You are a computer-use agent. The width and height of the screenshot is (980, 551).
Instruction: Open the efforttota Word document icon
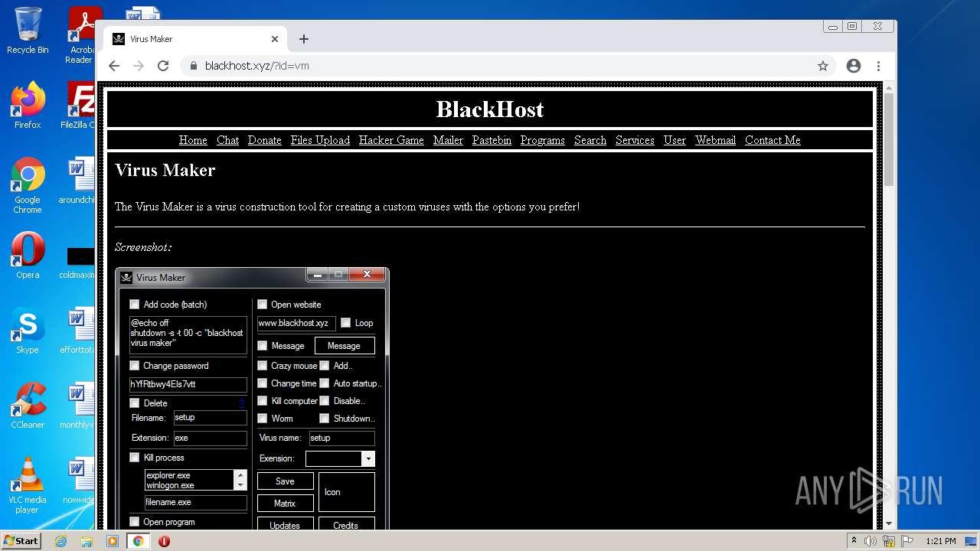tap(79, 331)
